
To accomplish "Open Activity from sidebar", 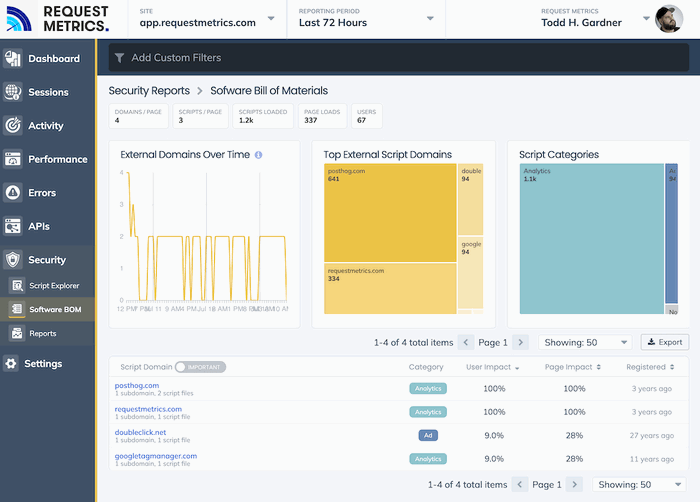I will [x=48, y=126].
